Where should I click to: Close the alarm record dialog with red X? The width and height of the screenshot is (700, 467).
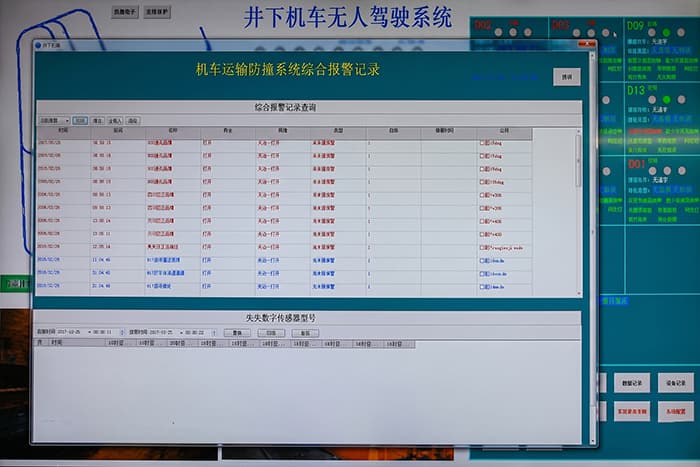coord(587,44)
